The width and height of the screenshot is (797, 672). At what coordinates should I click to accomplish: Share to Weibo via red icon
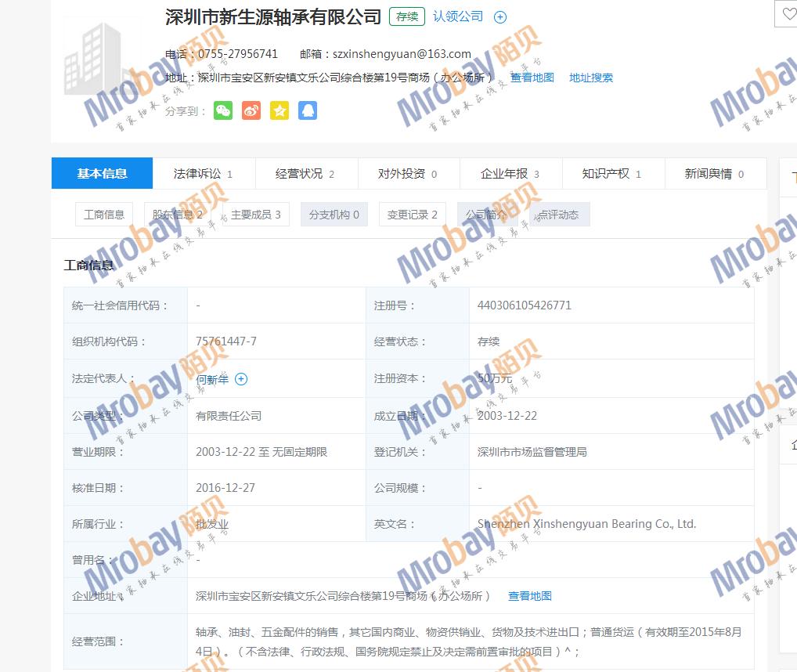click(251, 110)
